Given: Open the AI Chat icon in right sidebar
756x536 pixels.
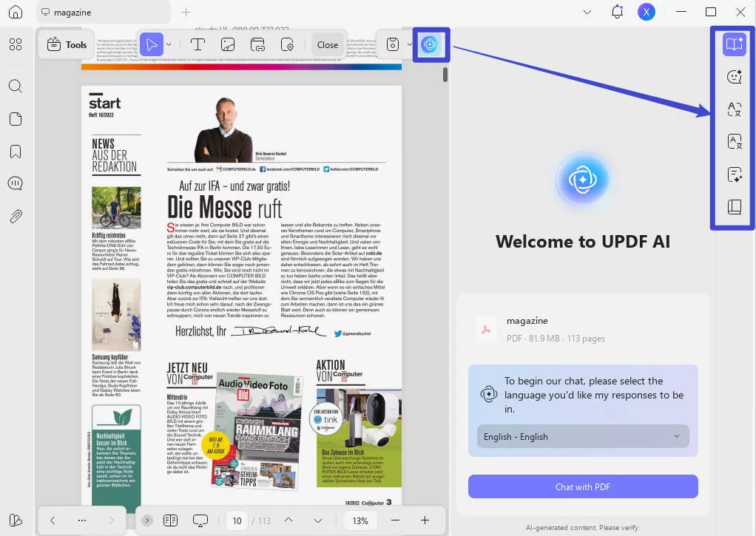Looking at the screenshot, I should 734,77.
